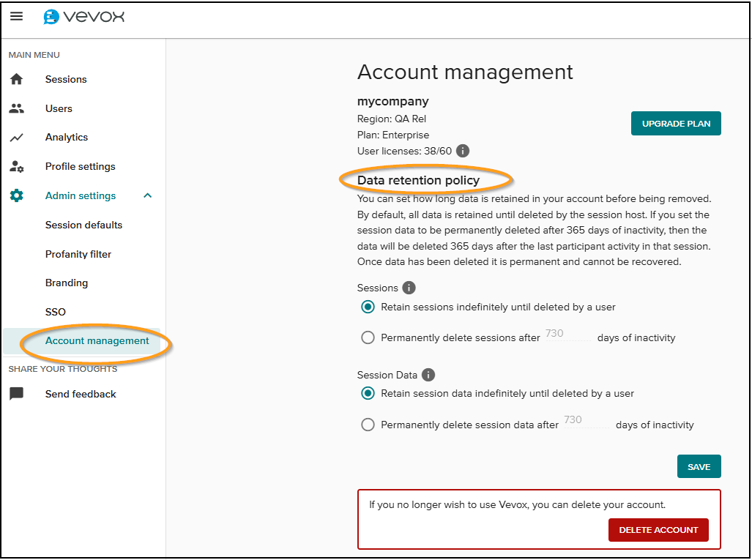
Task: Click info icon beside Session Data heading
Action: [428, 375]
